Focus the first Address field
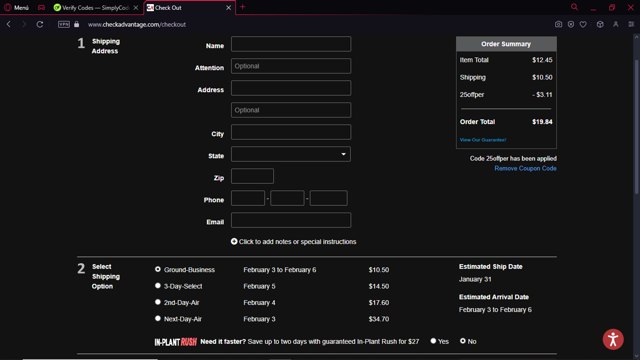 (291, 88)
